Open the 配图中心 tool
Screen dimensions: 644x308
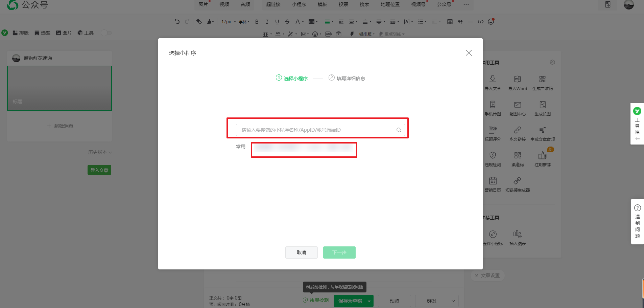[x=518, y=108]
